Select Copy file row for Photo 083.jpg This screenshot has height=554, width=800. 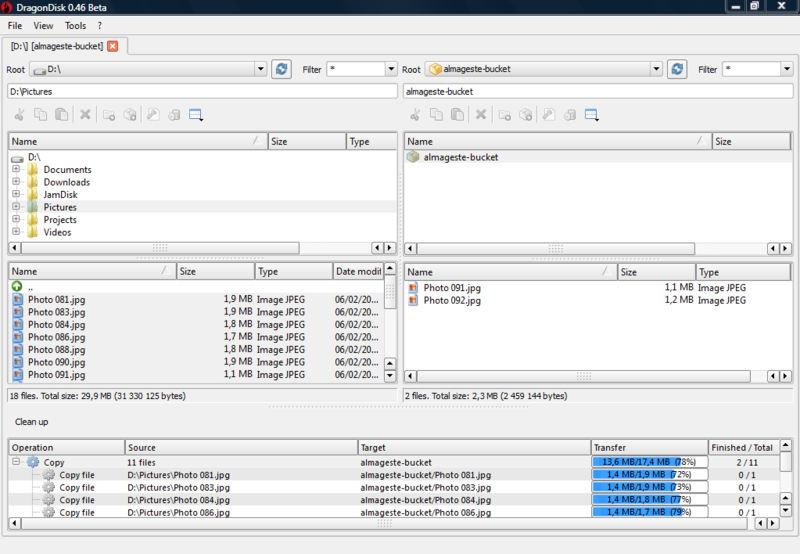click(394, 487)
